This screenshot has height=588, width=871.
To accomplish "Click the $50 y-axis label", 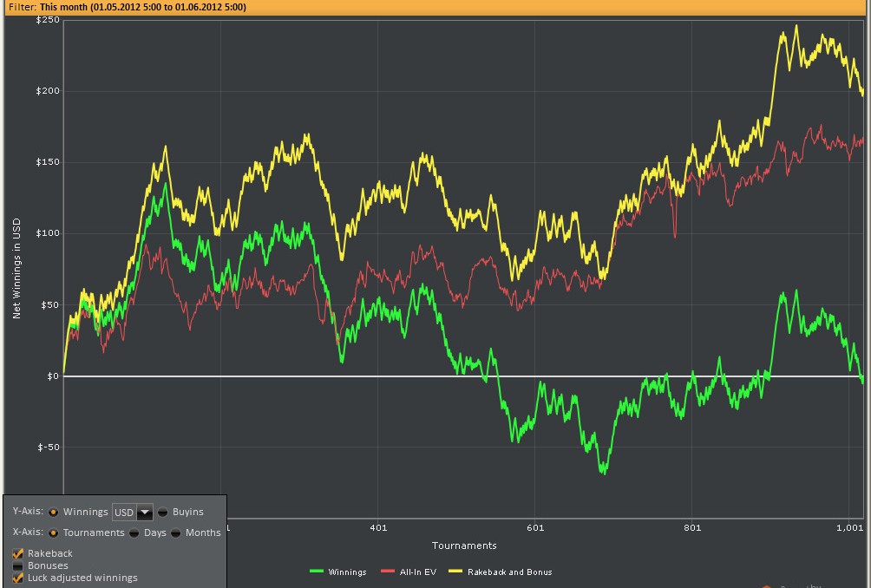I will (50, 304).
